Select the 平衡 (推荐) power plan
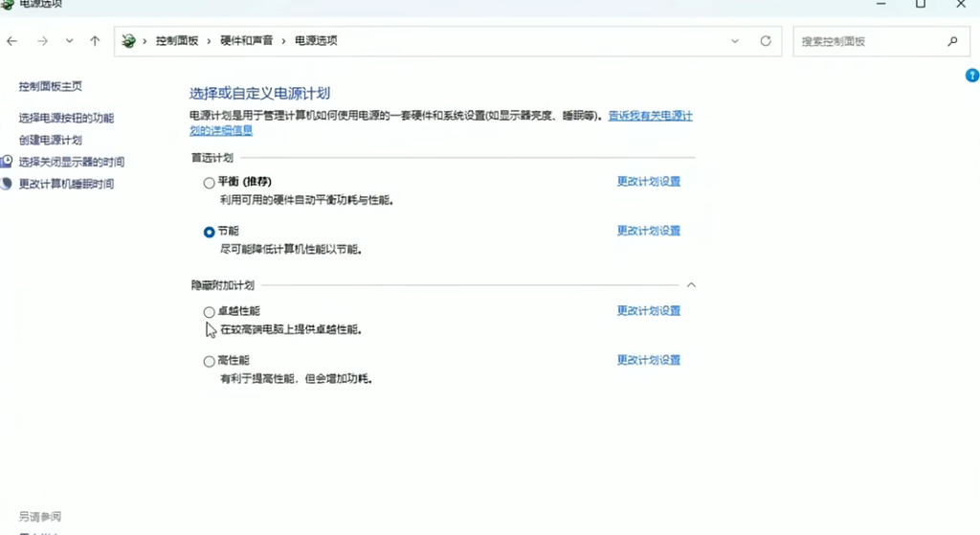The image size is (980, 535). point(210,183)
